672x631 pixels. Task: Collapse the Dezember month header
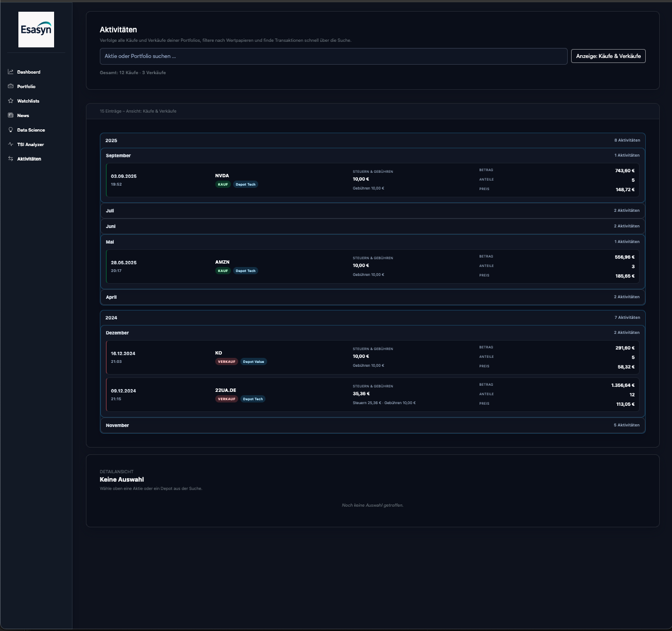(x=373, y=333)
